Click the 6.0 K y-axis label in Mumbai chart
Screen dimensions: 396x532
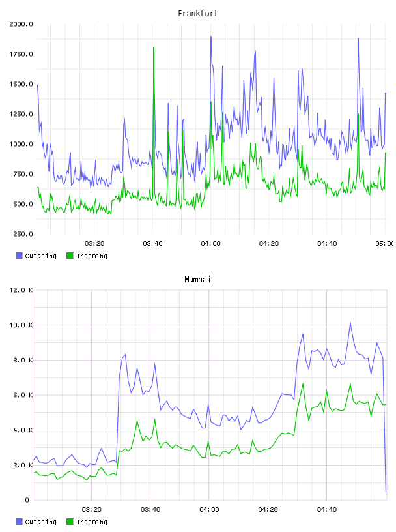tap(23, 395)
